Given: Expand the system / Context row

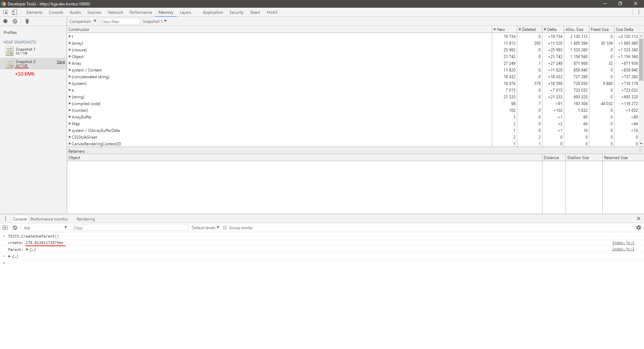Looking at the screenshot, I should 70,70.
